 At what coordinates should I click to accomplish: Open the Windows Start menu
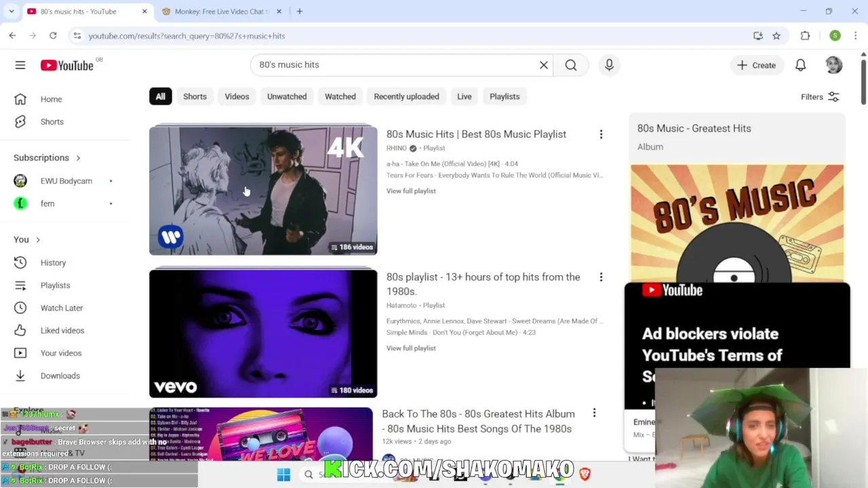point(283,474)
